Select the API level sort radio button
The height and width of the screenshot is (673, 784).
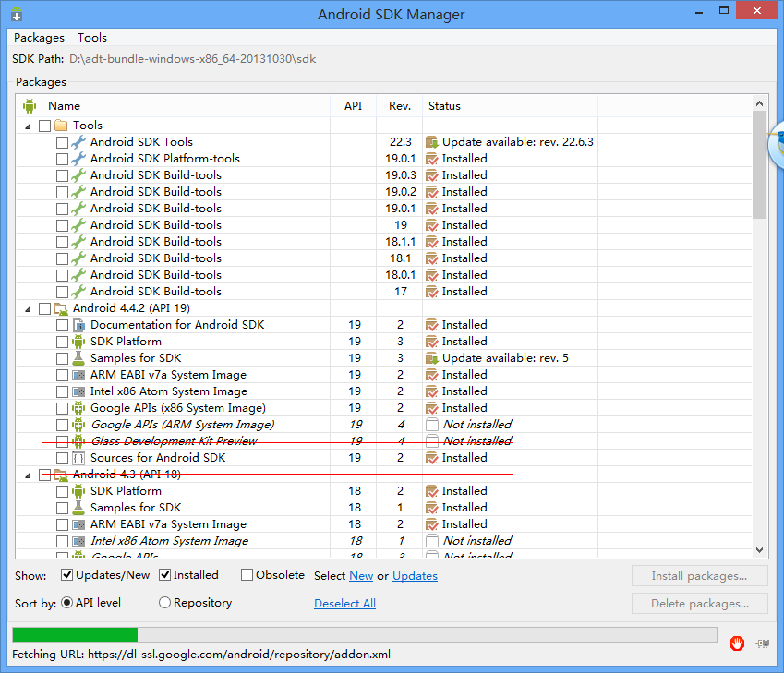coord(66,603)
